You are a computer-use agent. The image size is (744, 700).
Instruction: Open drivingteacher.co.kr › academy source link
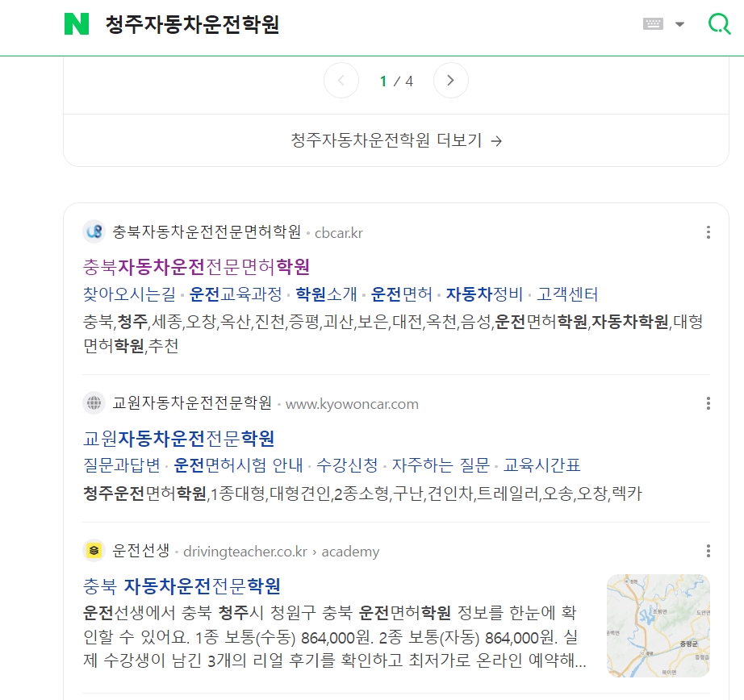coord(282,552)
